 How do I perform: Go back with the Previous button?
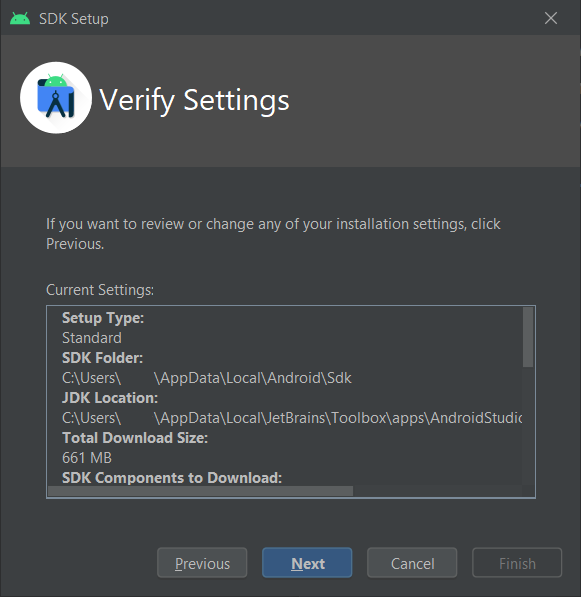point(202,563)
